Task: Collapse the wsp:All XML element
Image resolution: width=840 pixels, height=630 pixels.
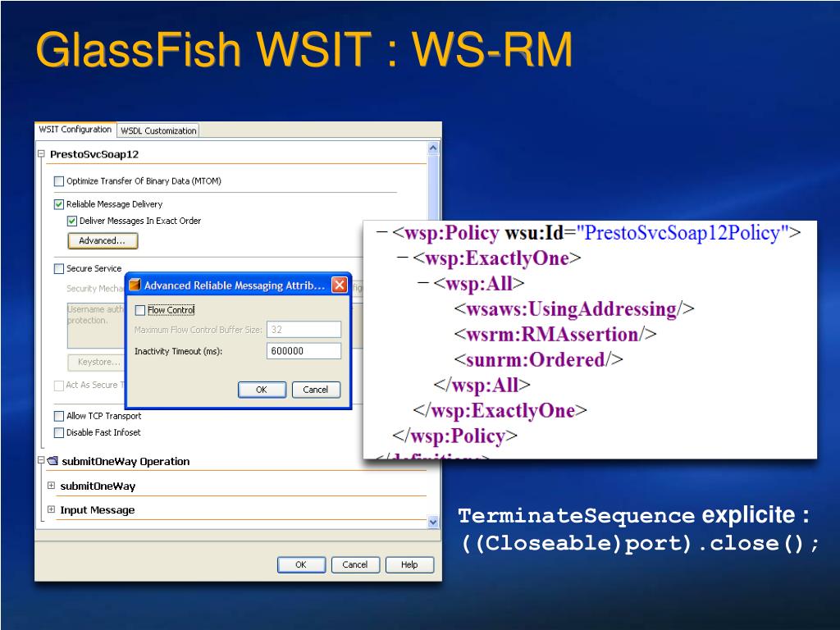Action: pyautogui.click(x=423, y=283)
